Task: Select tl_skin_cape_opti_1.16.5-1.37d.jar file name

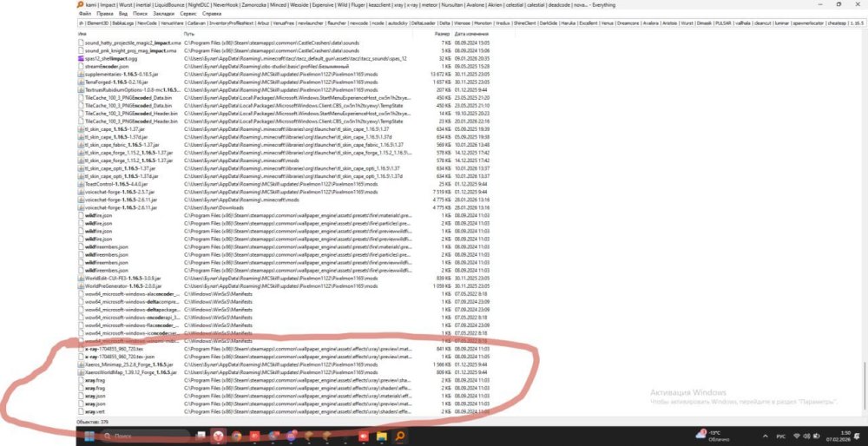Action: pos(122,176)
